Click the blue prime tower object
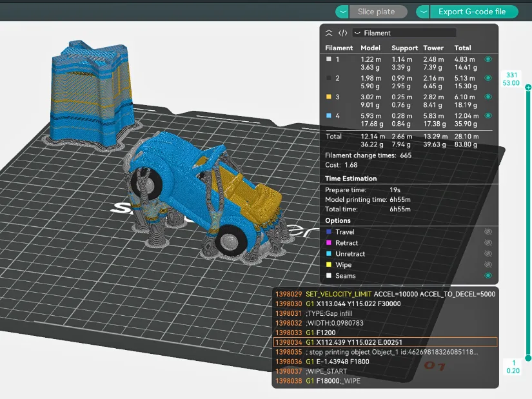The image size is (532, 399). point(91,93)
